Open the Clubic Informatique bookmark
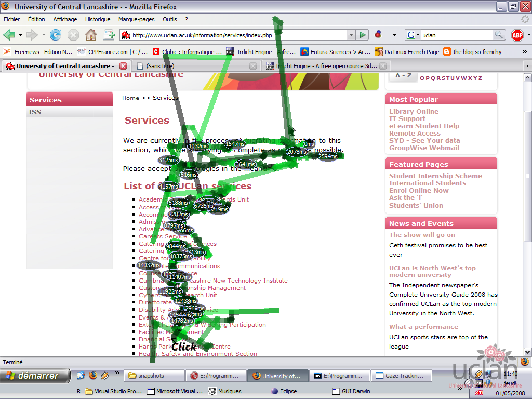Image resolution: width=532 pixels, height=399 pixels. pos(187,51)
